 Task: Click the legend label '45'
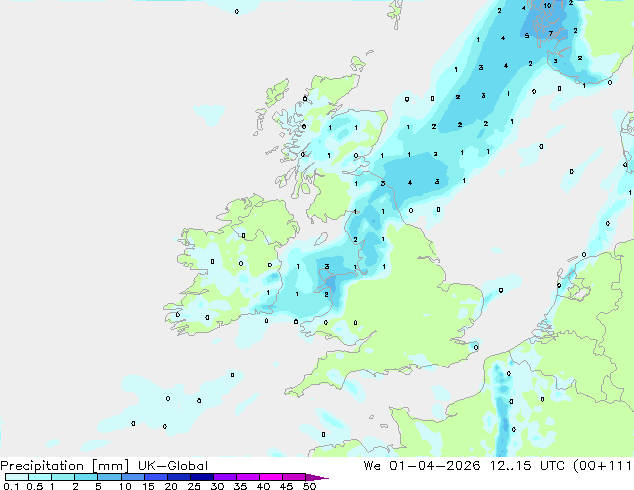(x=286, y=486)
